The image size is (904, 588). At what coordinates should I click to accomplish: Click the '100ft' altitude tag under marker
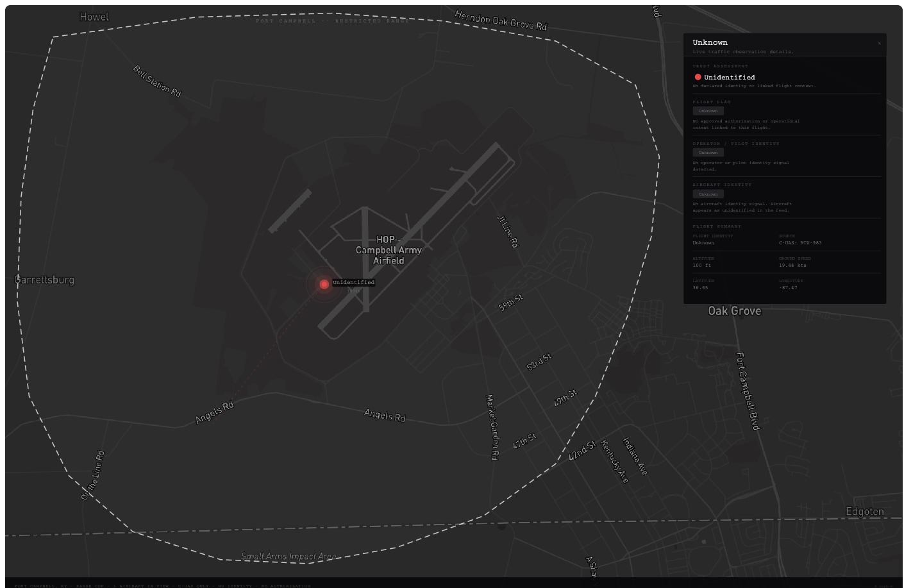coord(353,290)
